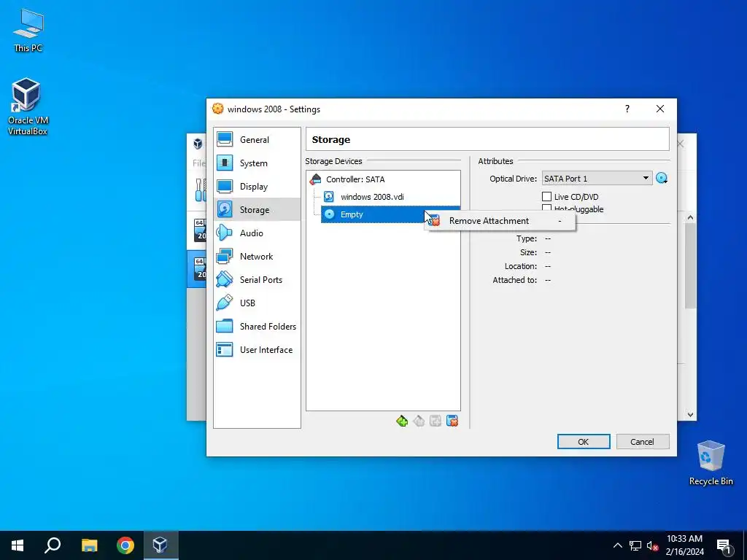Confirm settings with OK button

pos(584,441)
